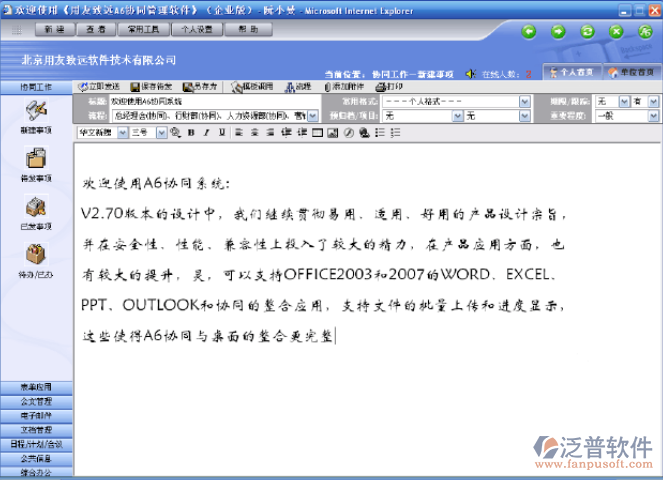Open the 个人格式 common format dropdown

525,101
